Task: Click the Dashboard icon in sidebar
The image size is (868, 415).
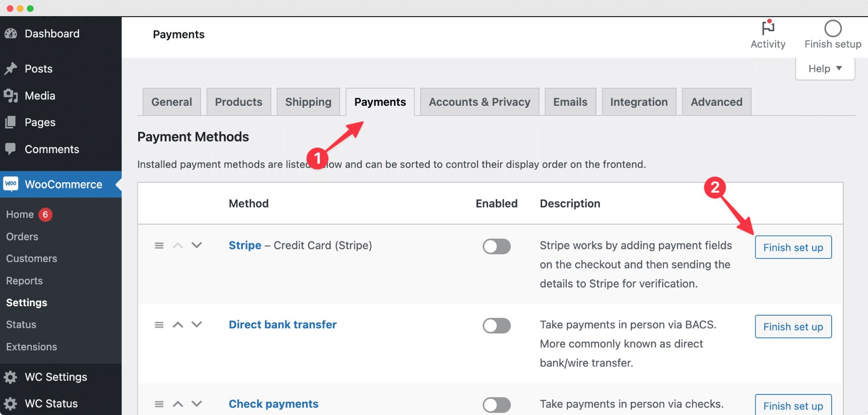Action: (x=11, y=33)
